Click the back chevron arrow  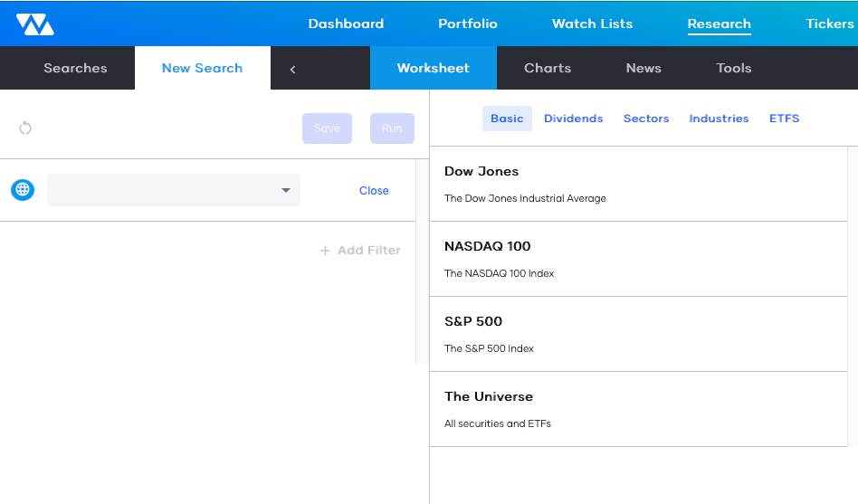coord(292,69)
